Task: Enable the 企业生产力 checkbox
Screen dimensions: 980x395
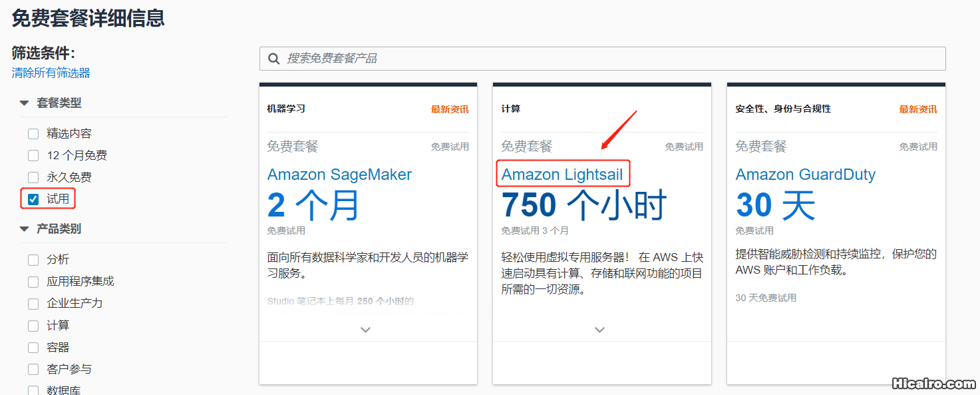Action: pyautogui.click(x=33, y=304)
